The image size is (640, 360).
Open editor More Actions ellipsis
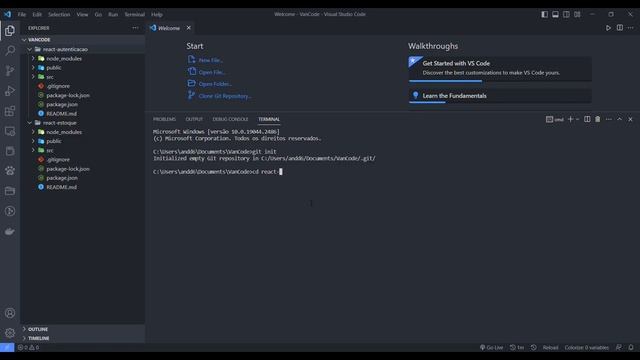coord(631,28)
